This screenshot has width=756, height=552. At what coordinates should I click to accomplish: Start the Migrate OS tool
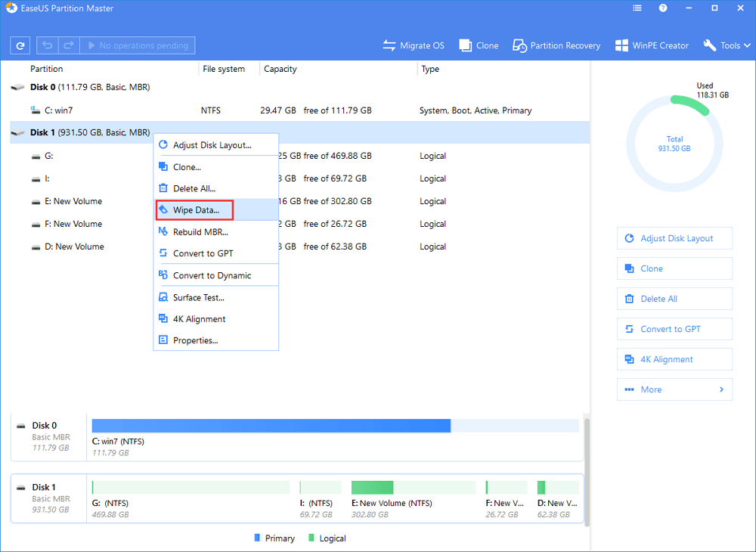[414, 45]
